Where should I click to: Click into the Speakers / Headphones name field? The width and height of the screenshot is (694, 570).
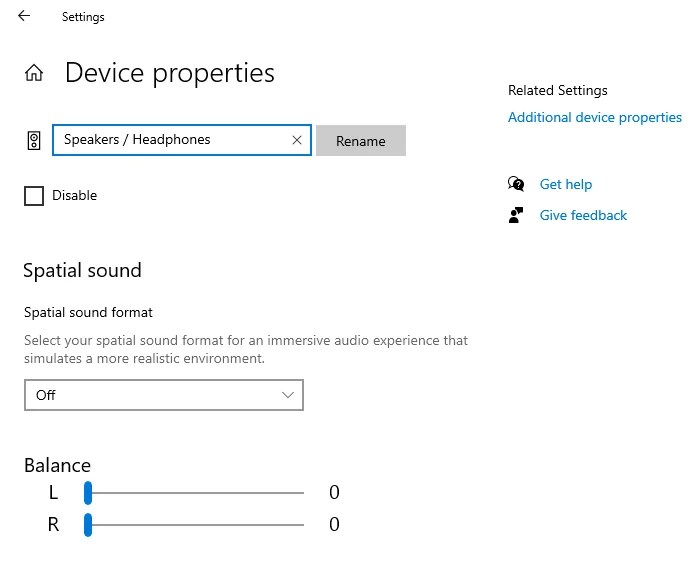[x=170, y=140]
